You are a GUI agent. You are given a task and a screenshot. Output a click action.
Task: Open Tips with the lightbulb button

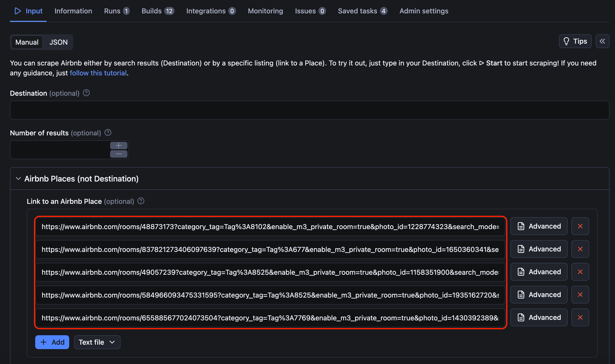[575, 41]
